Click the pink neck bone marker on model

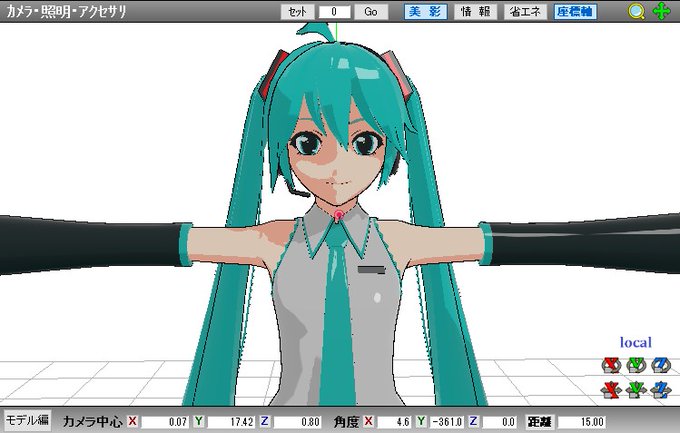click(x=338, y=215)
